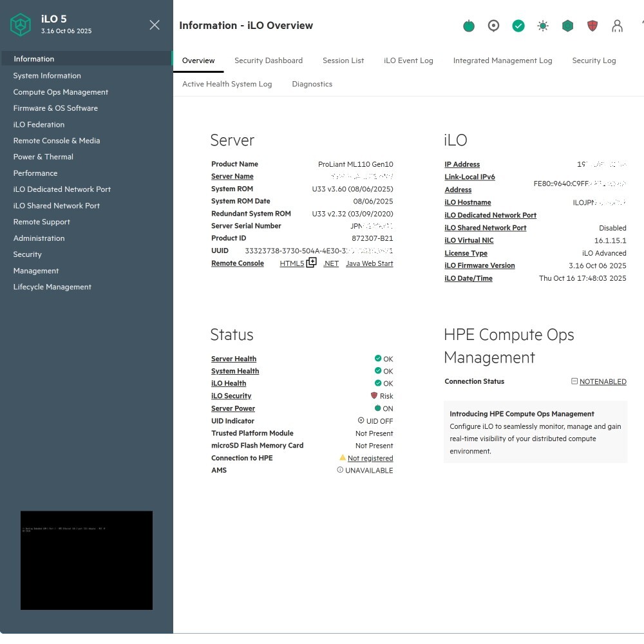Click the iLO 5 hexagon logo

click(x=21, y=25)
